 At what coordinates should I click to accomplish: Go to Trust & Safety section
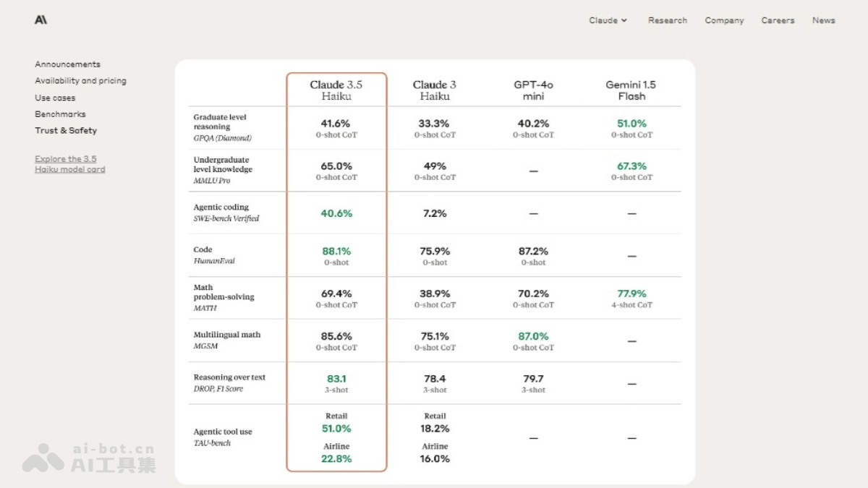pyautogui.click(x=66, y=131)
